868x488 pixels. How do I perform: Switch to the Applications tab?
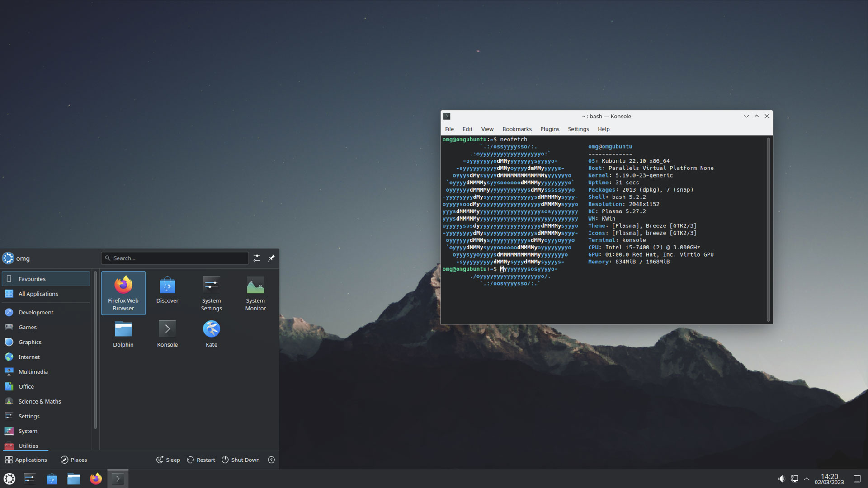(x=26, y=460)
